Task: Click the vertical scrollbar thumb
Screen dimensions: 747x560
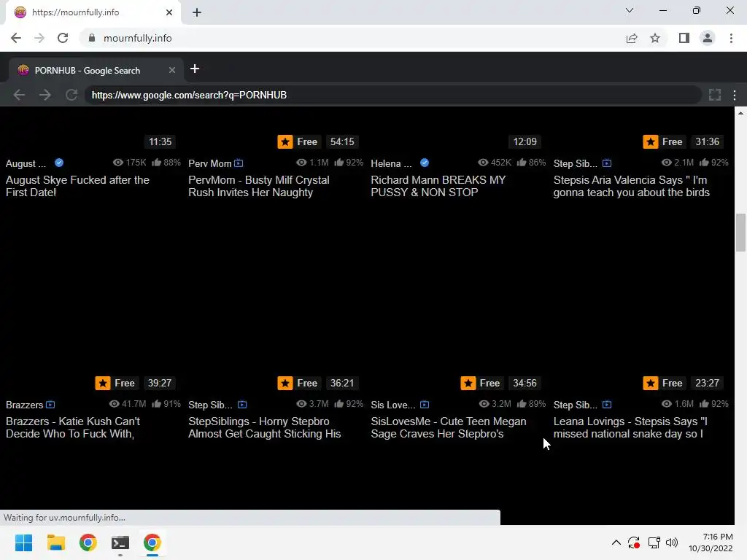Action: pos(740,233)
